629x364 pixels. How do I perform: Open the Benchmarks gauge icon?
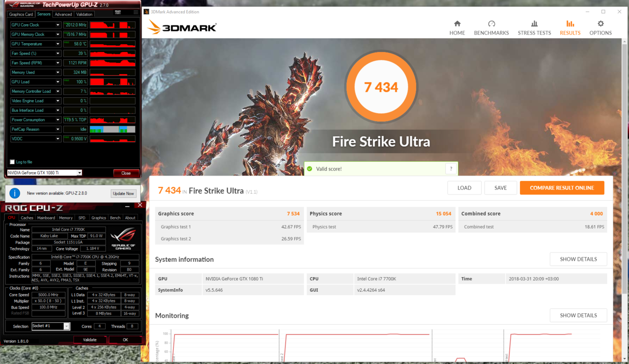(491, 24)
